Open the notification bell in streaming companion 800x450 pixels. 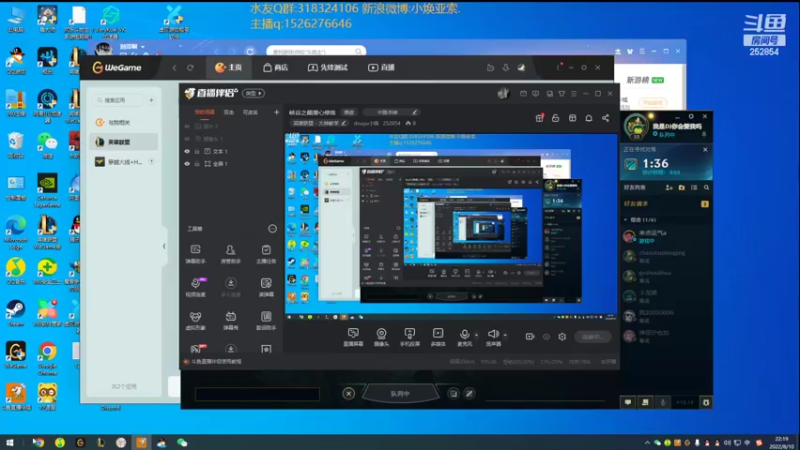[x=589, y=118]
